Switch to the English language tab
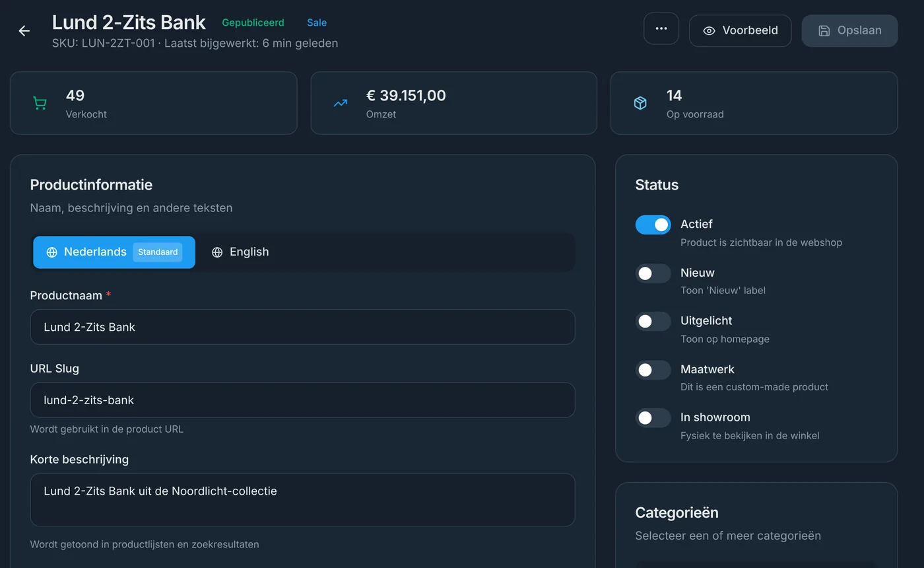 tap(240, 252)
